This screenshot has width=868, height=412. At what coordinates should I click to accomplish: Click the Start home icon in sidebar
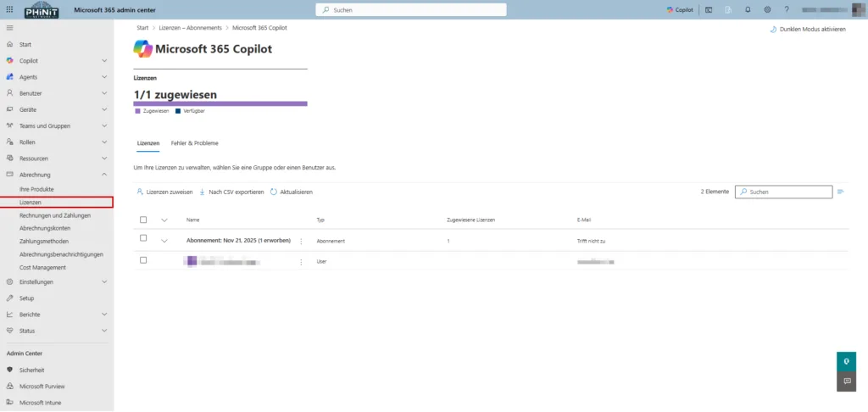coord(9,44)
